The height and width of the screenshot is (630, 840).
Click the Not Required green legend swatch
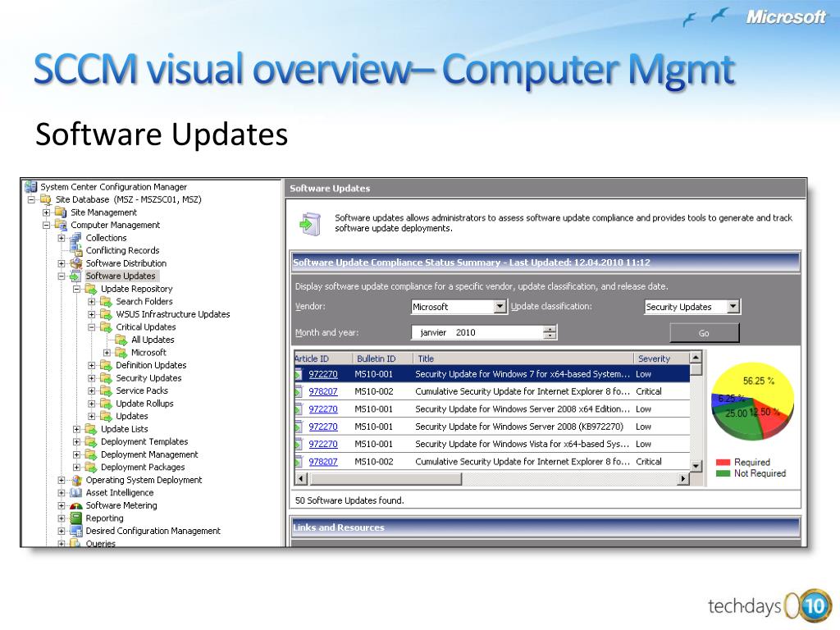724,473
